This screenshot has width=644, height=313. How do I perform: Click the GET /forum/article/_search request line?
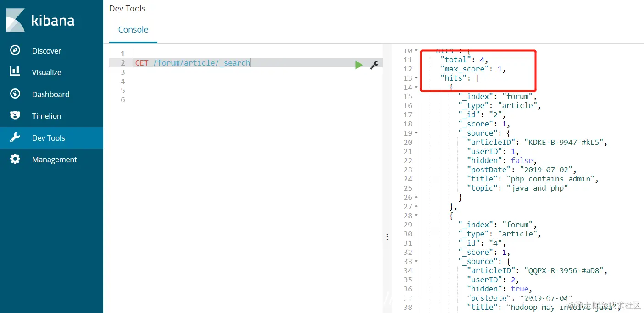pos(193,63)
